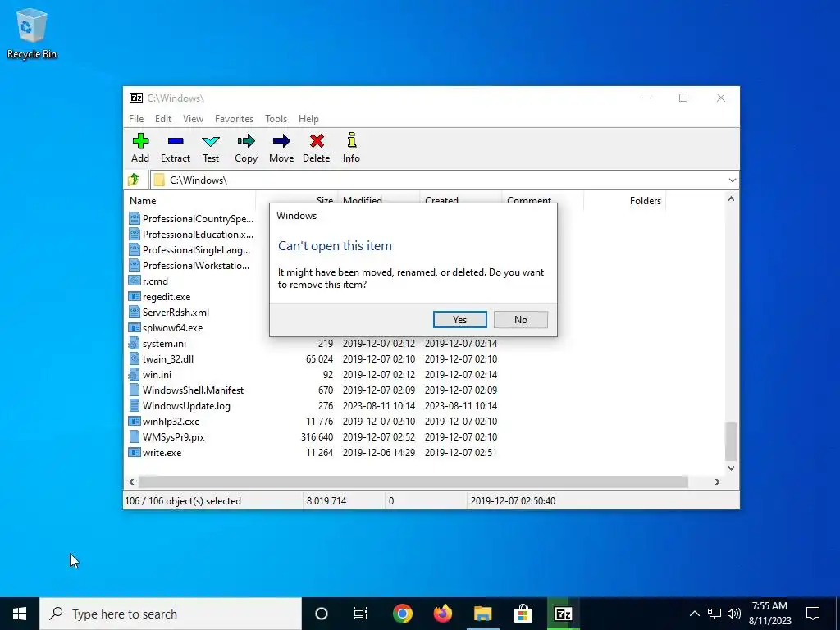Click volume speaker tray icon
The height and width of the screenshot is (630, 840).
click(x=734, y=614)
